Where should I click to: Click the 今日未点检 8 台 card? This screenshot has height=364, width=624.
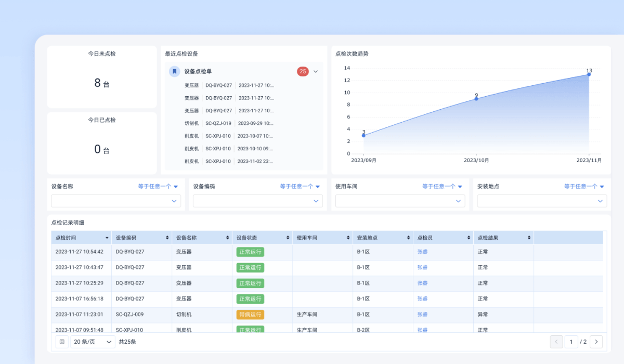102,77
